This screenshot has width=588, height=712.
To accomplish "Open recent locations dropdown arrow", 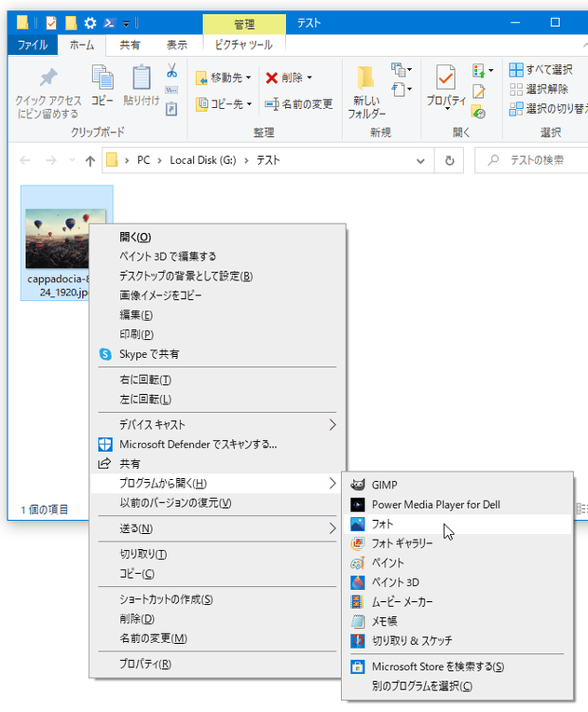I will pos(72,160).
